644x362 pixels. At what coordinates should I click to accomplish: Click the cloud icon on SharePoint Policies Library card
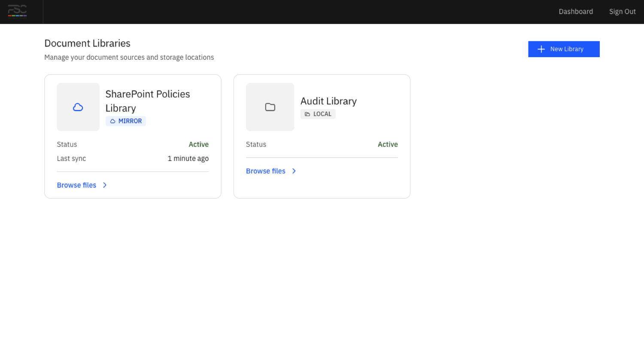click(78, 107)
